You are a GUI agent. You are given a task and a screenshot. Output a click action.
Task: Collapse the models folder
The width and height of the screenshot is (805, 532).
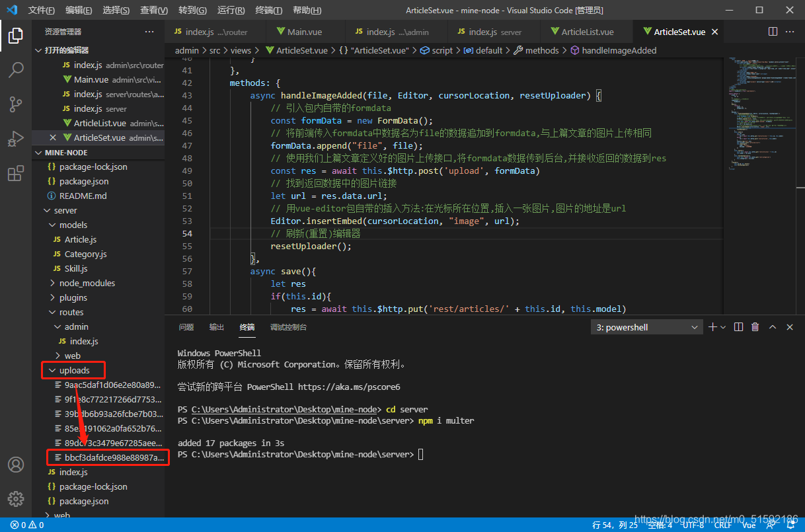[x=73, y=225]
